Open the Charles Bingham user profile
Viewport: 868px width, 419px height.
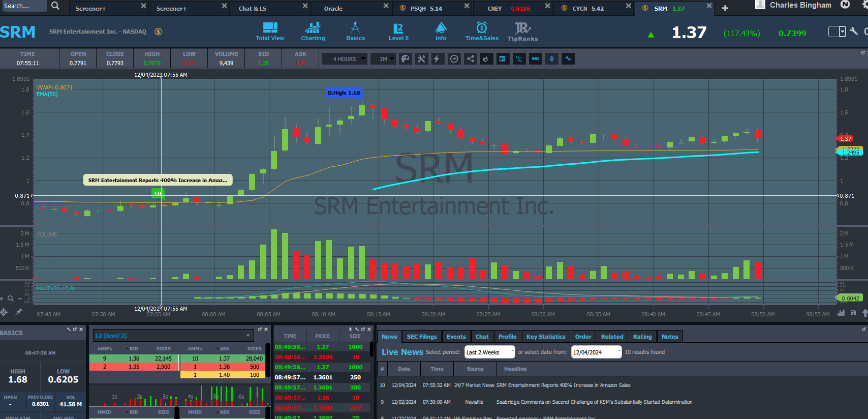click(794, 5)
